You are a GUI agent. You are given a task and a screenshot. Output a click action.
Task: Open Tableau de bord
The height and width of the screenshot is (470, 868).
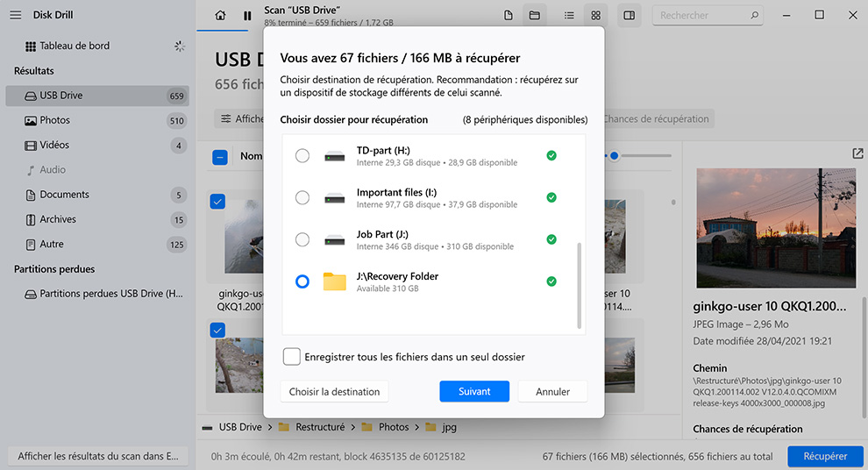click(x=75, y=46)
